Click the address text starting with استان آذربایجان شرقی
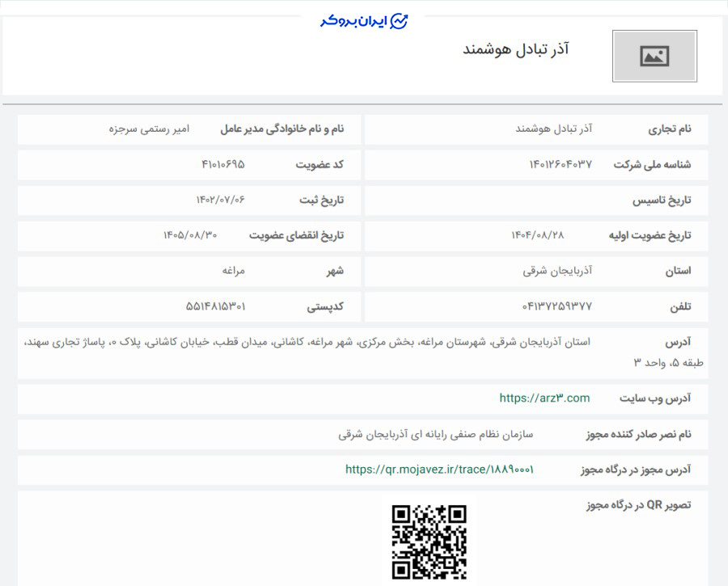The height and width of the screenshot is (586, 728). click(x=363, y=352)
